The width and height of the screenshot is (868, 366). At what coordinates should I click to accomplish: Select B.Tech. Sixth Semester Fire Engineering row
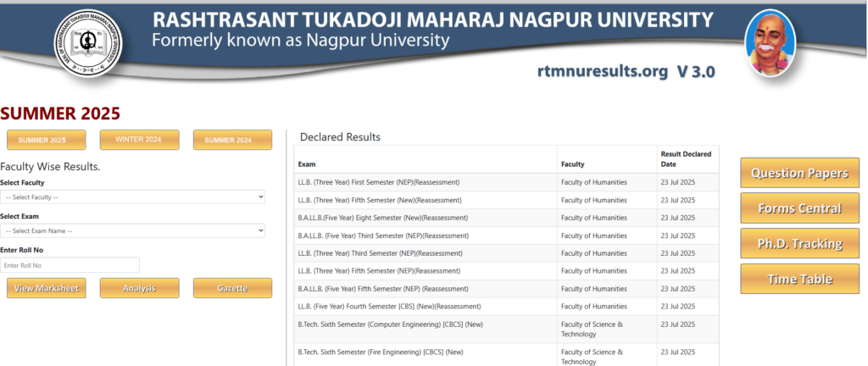(506, 355)
